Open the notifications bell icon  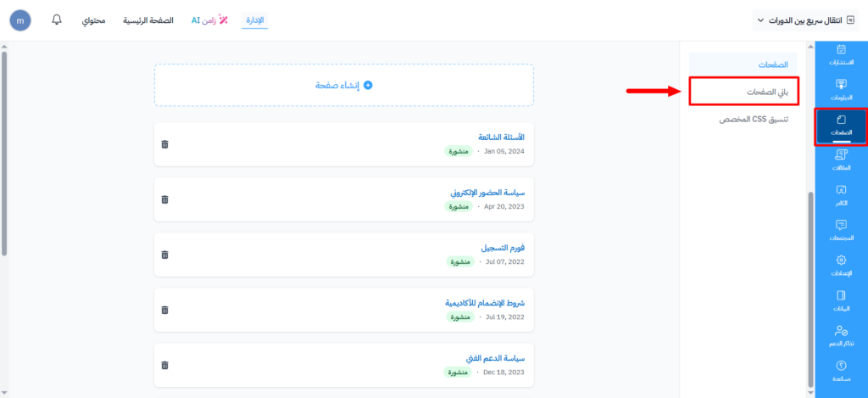(x=57, y=19)
